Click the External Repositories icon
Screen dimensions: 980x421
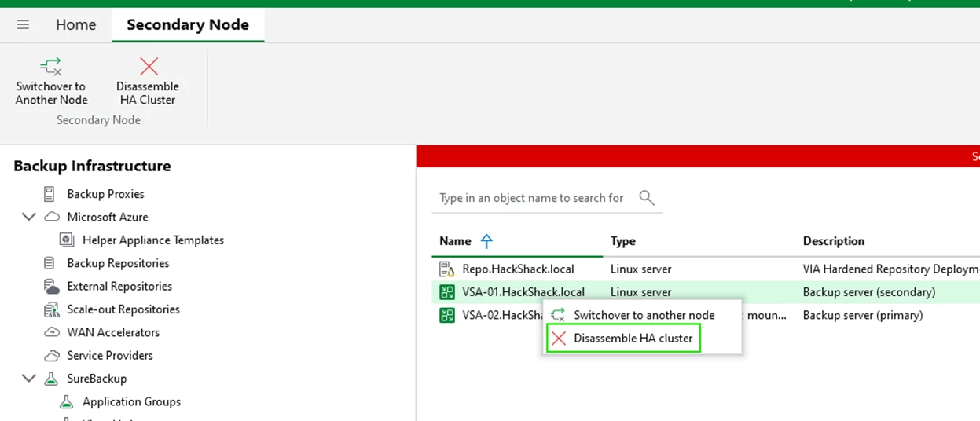point(52,286)
